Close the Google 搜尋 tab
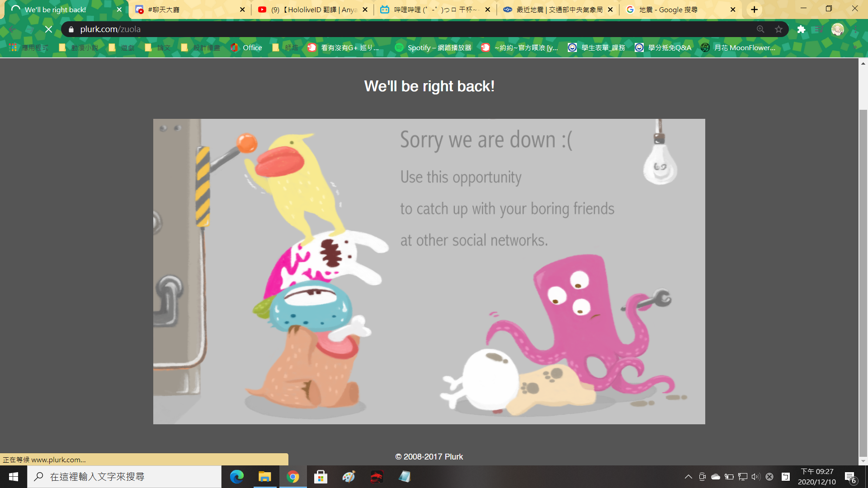This screenshot has width=868, height=488. click(733, 9)
